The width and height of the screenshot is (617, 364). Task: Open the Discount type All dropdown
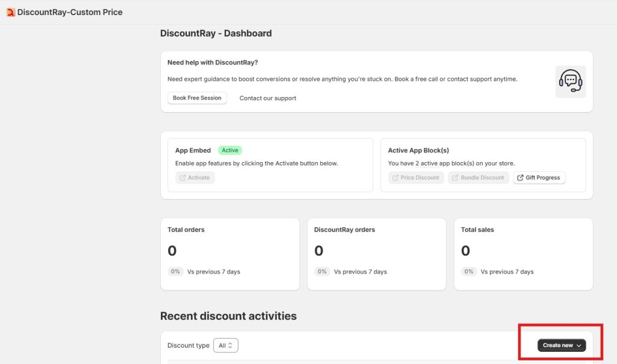[225, 345]
